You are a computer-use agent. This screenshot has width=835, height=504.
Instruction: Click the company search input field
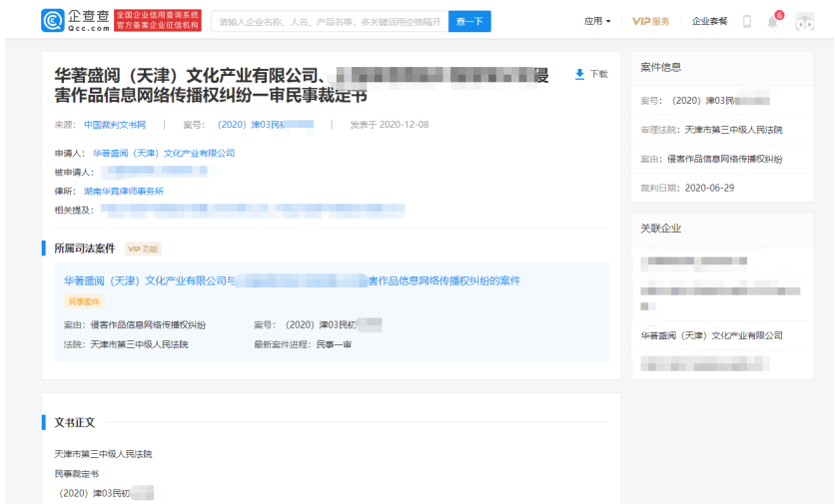(x=329, y=21)
